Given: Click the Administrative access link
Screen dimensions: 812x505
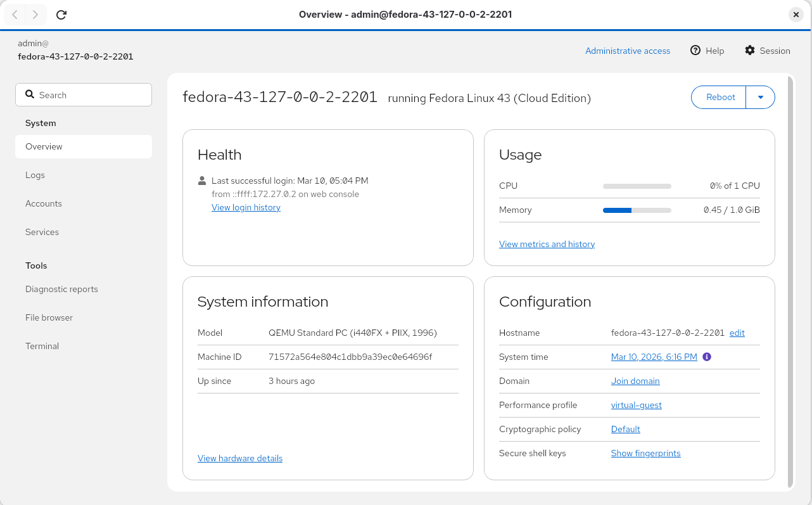Looking at the screenshot, I should pyautogui.click(x=627, y=51).
